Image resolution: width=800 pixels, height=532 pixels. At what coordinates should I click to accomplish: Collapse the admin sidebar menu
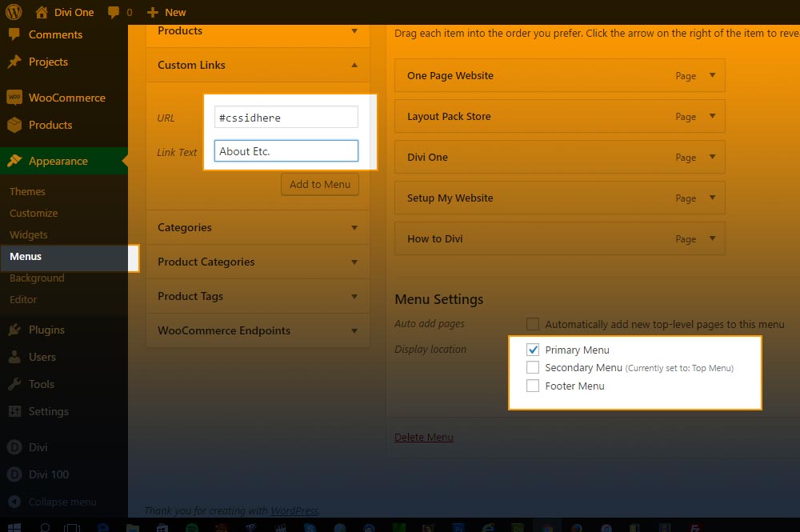pos(53,502)
